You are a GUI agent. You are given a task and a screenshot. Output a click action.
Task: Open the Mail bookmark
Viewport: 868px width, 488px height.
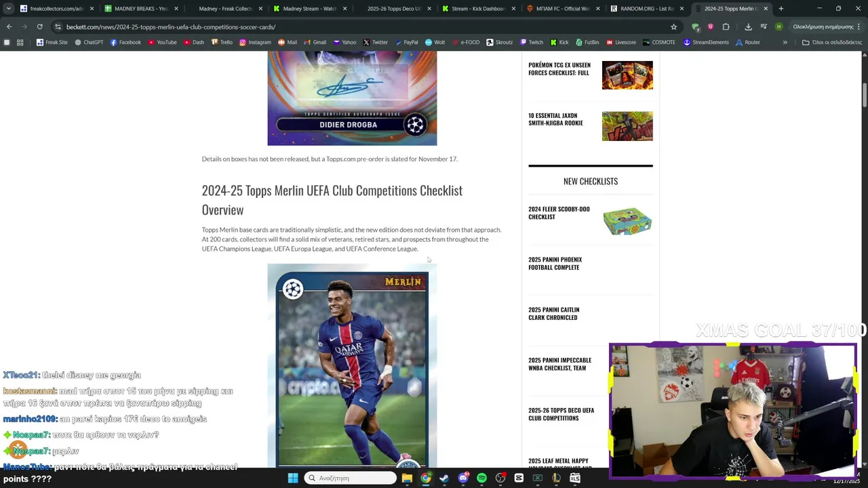point(288,42)
